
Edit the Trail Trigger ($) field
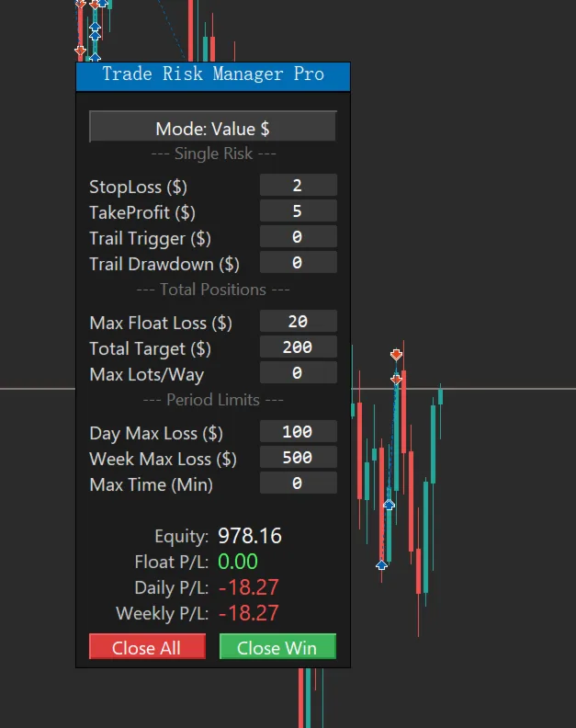click(x=298, y=237)
